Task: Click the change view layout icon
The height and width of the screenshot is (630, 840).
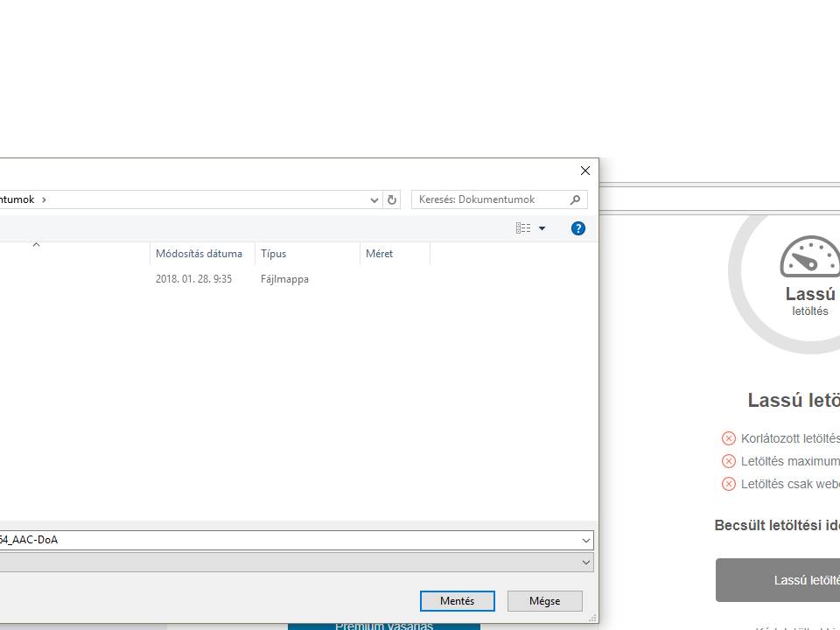Action: click(523, 228)
